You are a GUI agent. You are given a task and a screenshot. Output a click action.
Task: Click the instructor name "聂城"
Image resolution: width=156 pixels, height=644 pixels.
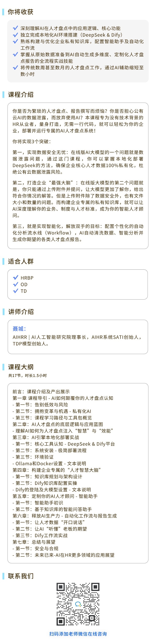tap(18, 329)
